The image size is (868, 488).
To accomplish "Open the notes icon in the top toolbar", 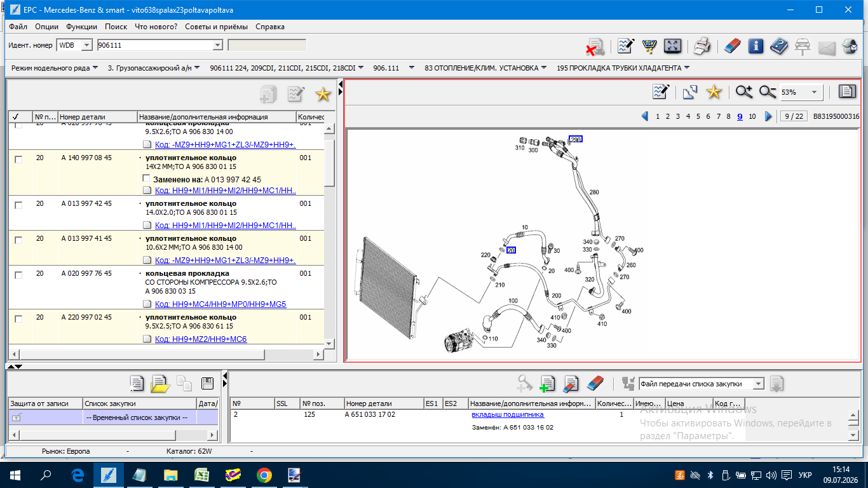I will [x=626, y=46].
